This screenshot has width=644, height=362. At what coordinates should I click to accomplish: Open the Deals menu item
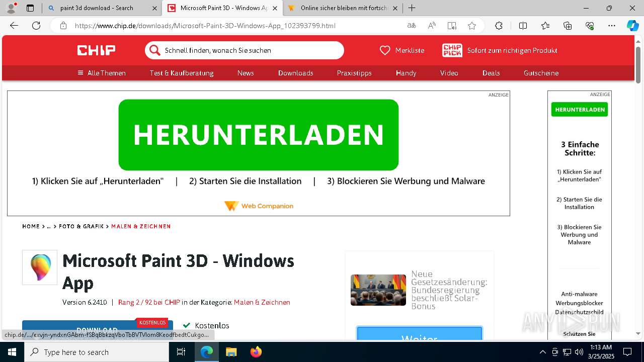point(491,73)
